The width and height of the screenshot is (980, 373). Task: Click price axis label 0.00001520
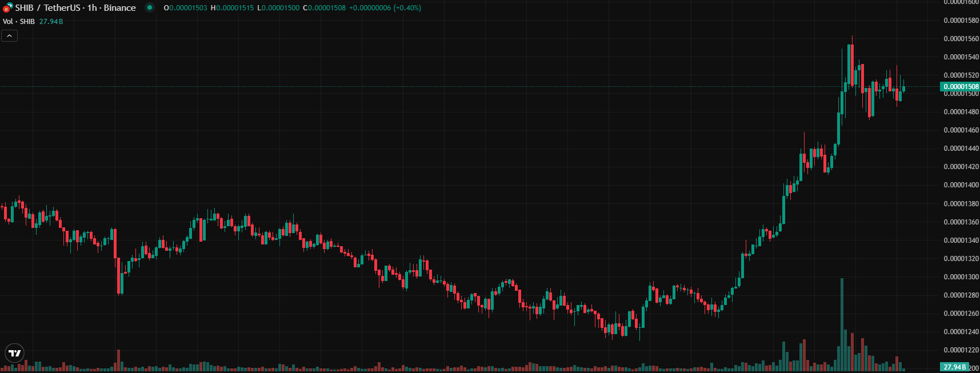click(961, 75)
